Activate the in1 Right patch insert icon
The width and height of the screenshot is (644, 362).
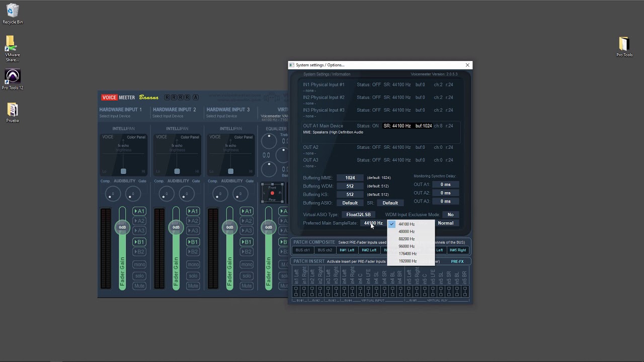(x=304, y=291)
